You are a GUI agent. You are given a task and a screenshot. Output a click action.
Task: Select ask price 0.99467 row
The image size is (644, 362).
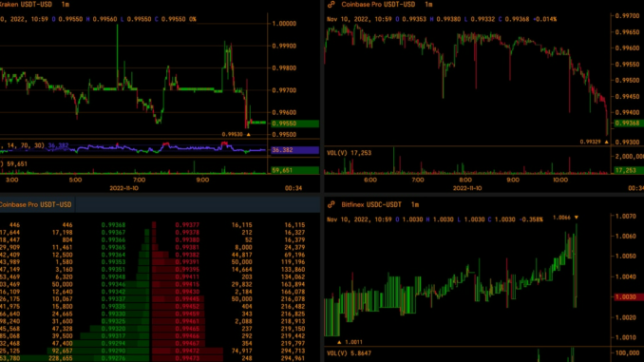(187, 344)
